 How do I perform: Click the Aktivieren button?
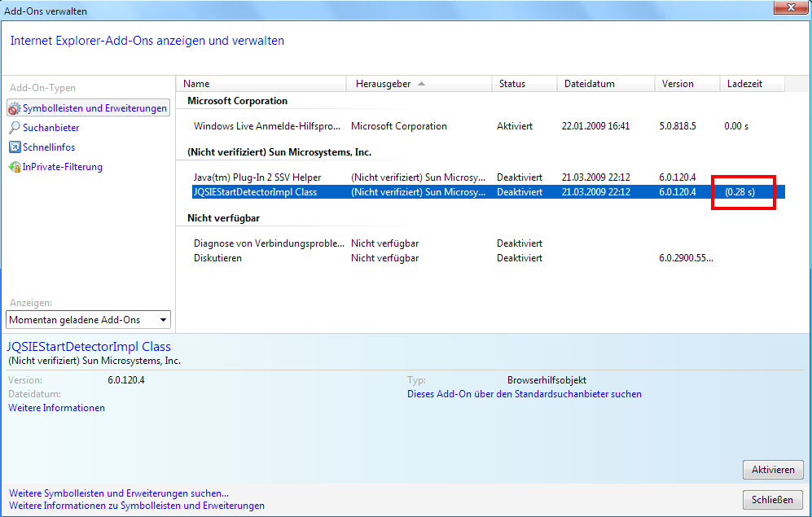click(x=773, y=470)
